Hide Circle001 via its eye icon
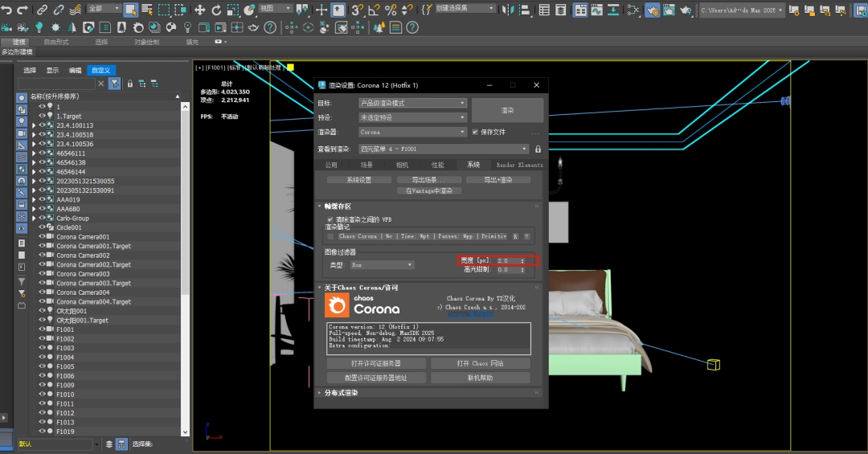Image resolution: width=868 pixels, height=454 pixels. 42,227
